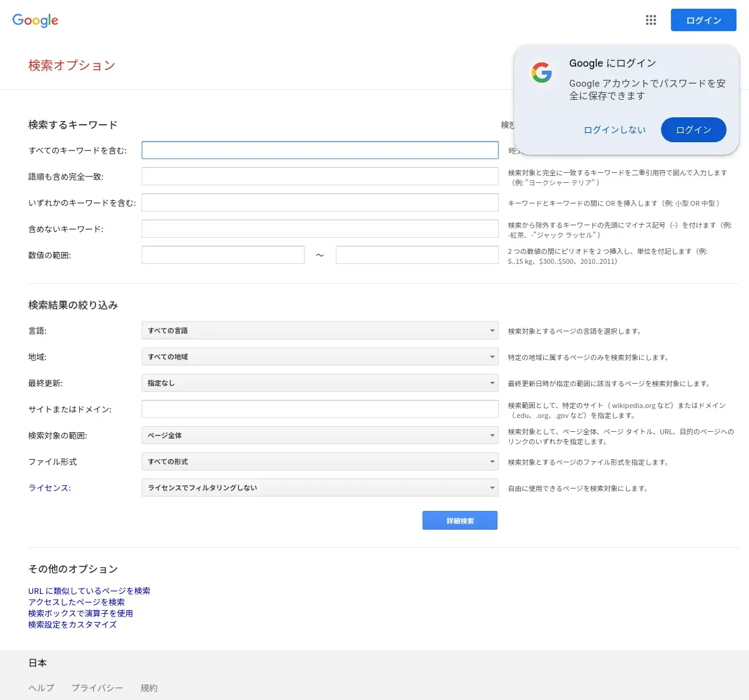Open the 最終更新 dropdown (指定なし)
The image size is (749, 700).
[320, 383]
